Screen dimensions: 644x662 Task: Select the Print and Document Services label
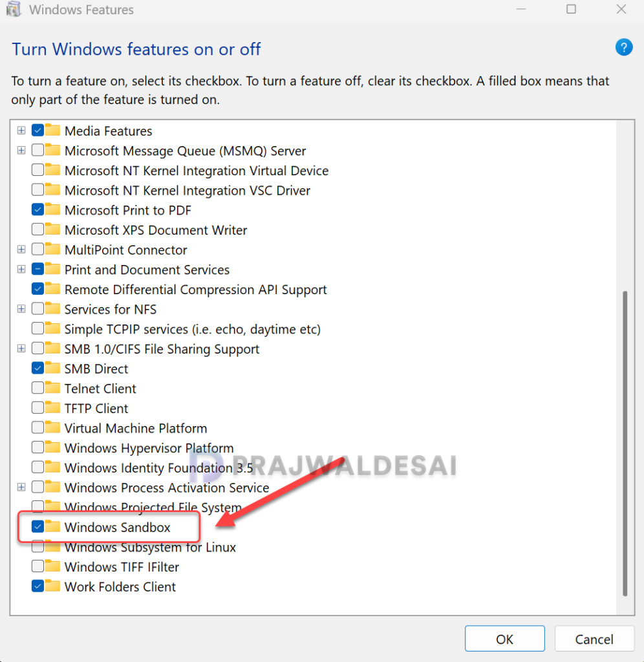coord(147,270)
